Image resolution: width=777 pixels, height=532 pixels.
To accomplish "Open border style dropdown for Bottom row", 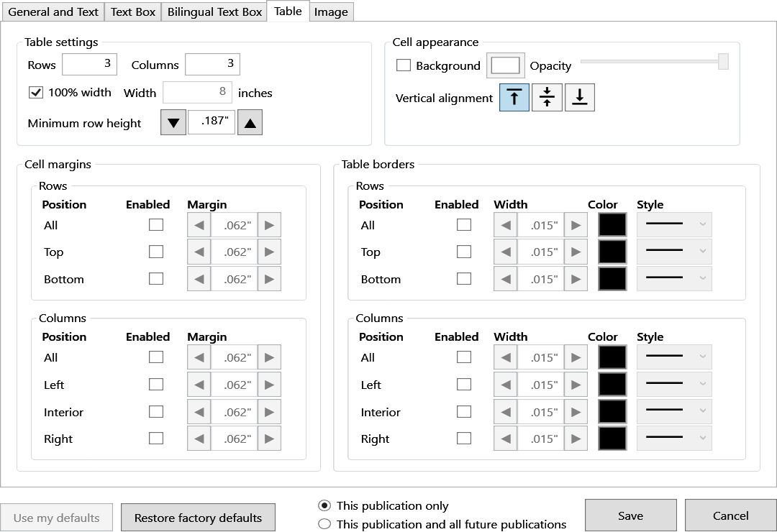I will tap(674, 278).
